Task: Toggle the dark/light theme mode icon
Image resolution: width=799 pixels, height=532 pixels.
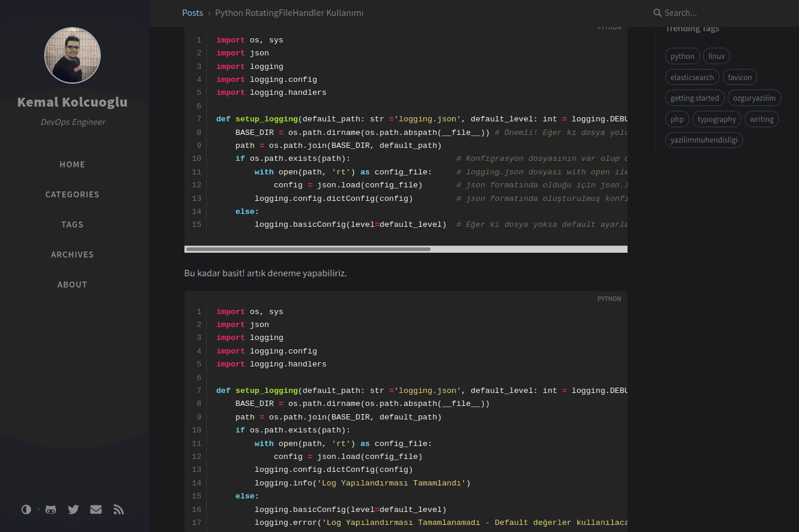Action: point(26,510)
